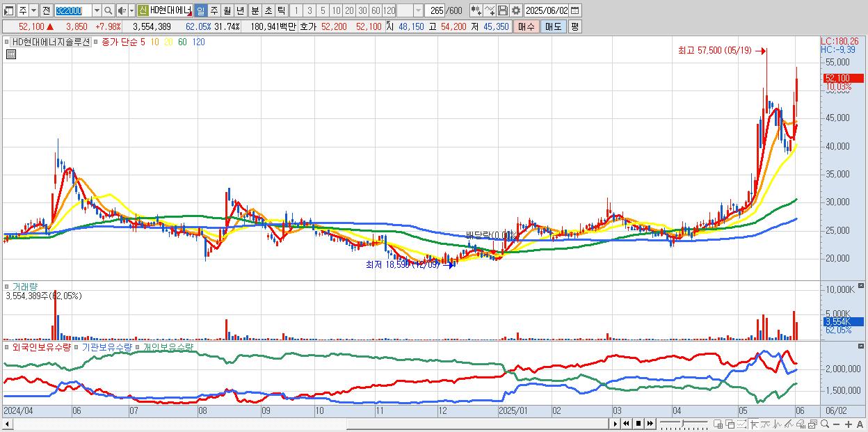Select the 월 monthly period button
Screen dimensions: 868x432
(227, 10)
